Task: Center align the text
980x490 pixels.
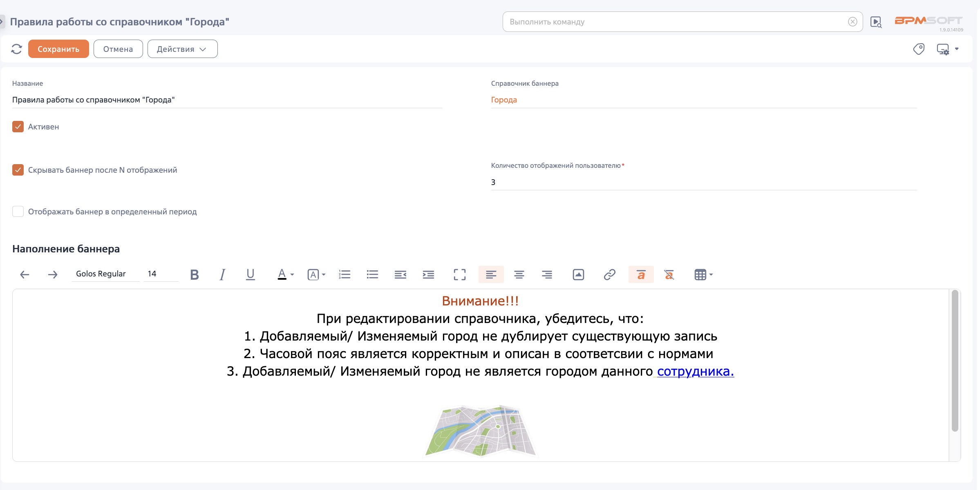Action: tap(519, 274)
